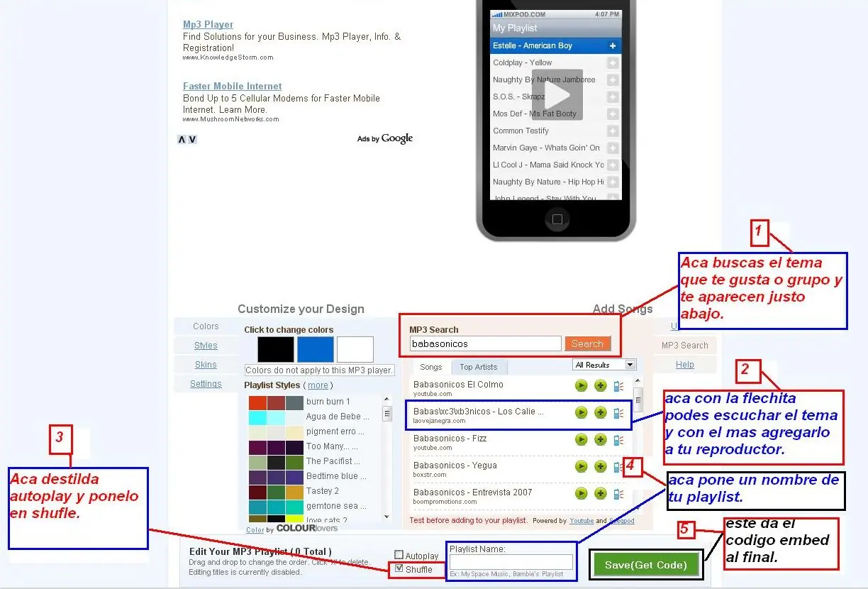Open the MP3 Search side tab
The width and height of the screenshot is (868, 589).
685,346
